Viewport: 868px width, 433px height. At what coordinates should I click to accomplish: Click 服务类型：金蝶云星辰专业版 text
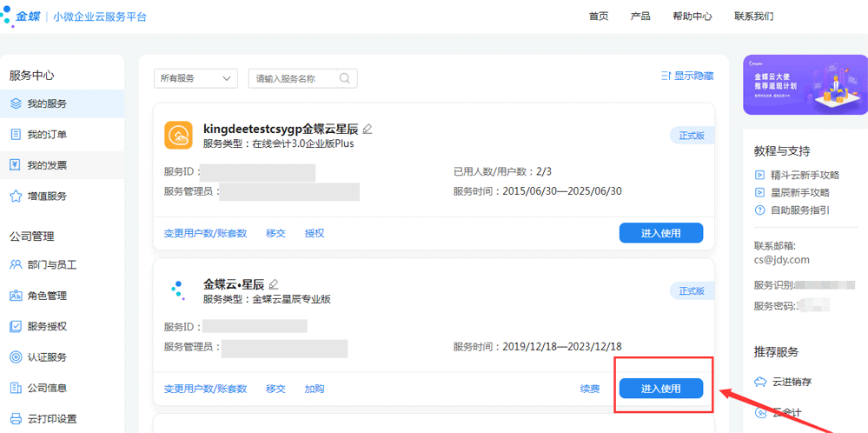[x=268, y=299]
